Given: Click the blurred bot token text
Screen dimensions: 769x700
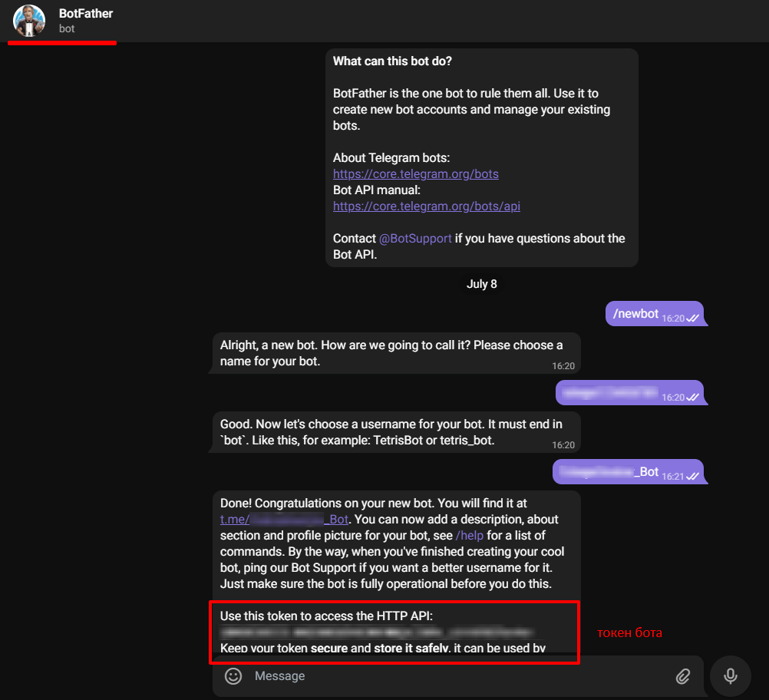Looking at the screenshot, I should (376, 632).
